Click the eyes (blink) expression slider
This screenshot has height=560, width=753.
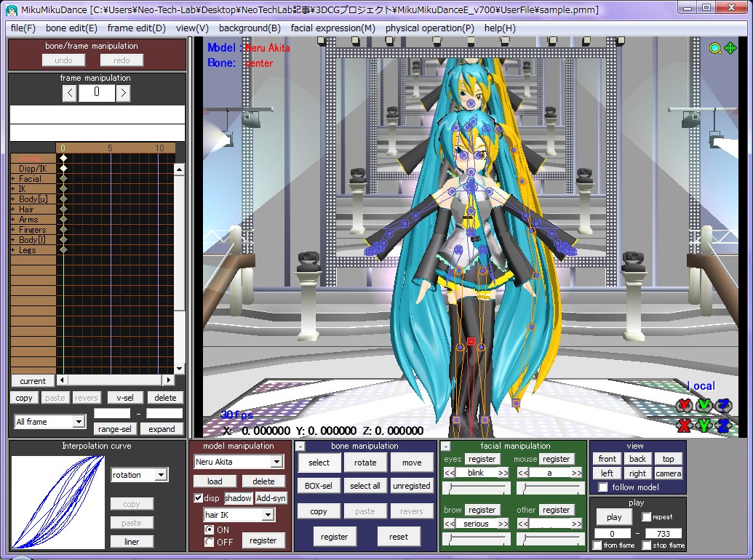(477, 488)
